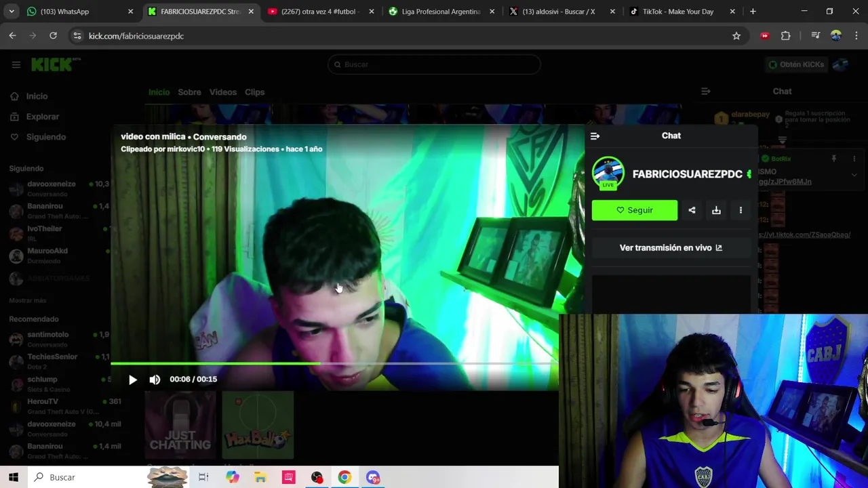Open Copilot from the taskbar
This screenshot has height=488, width=868.
(233, 477)
